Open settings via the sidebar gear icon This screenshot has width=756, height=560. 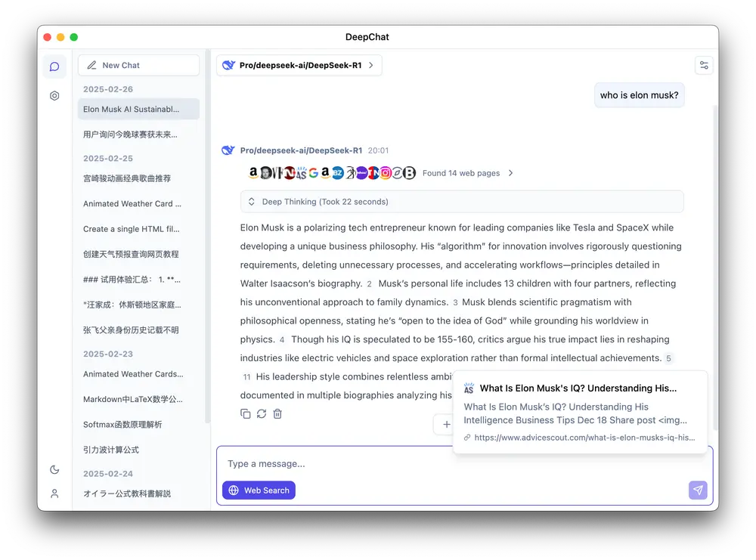coord(54,96)
